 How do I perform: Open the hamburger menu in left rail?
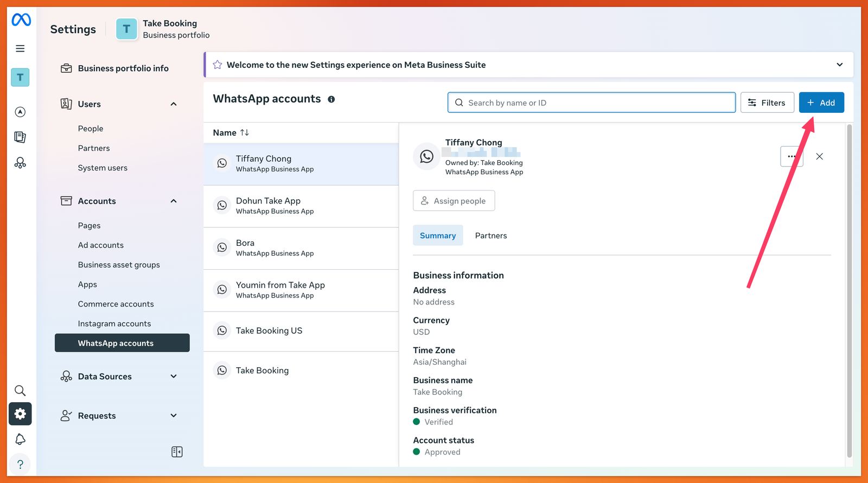[x=20, y=49]
